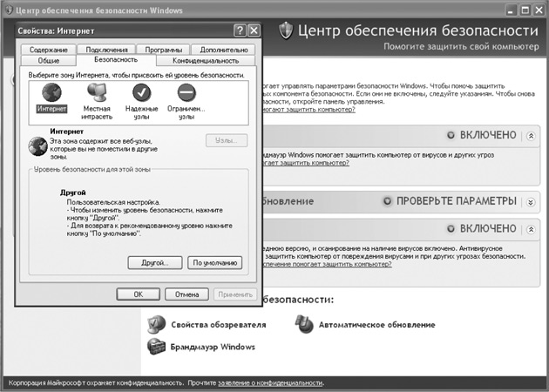The width and height of the screenshot is (549, 392).
Task: Click the Интернет zone label
Action: pos(51,109)
